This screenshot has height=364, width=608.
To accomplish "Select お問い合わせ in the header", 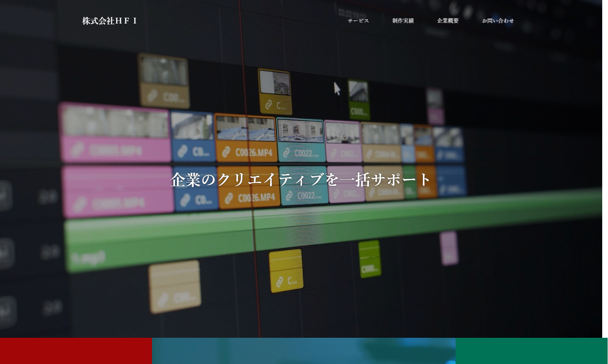I will point(498,21).
